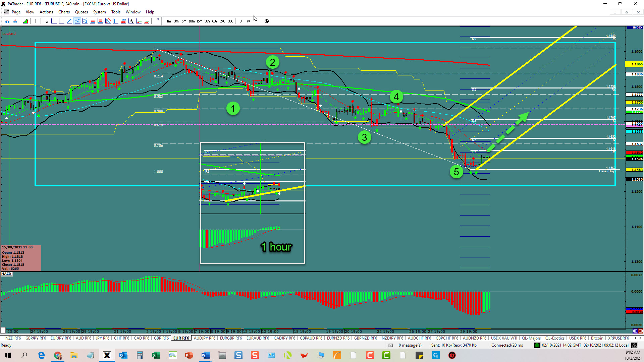Open the Charts menu
The width and height of the screenshot is (644, 362).
[64, 12]
